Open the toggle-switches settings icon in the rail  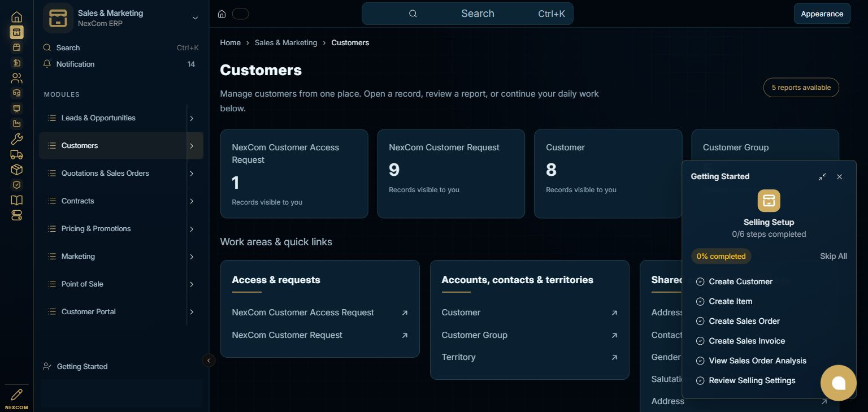[x=17, y=215]
